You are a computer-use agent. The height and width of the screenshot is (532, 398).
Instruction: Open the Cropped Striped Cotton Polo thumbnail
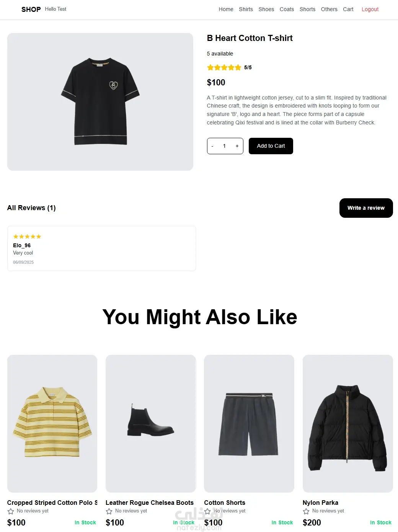coord(52,423)
